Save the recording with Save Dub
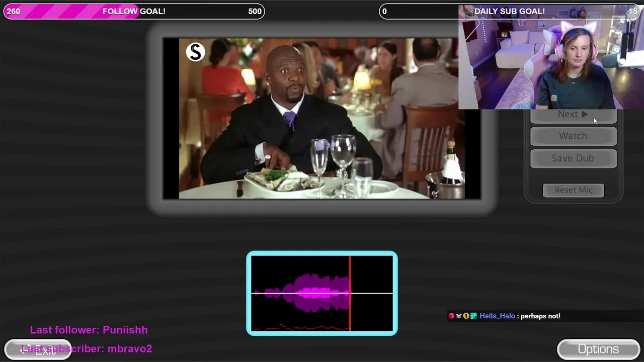The image size is (644, 362). 573,158
